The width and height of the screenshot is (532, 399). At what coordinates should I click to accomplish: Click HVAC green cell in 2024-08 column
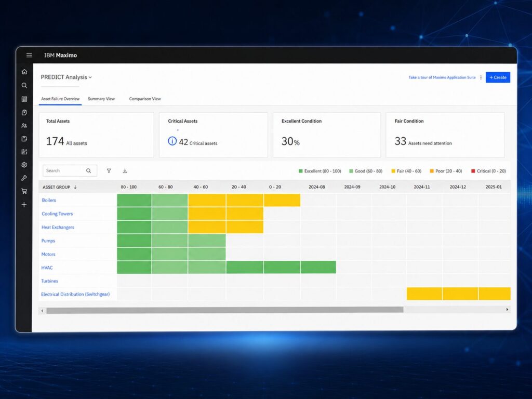pyautogui.click(x=318, y=267)
